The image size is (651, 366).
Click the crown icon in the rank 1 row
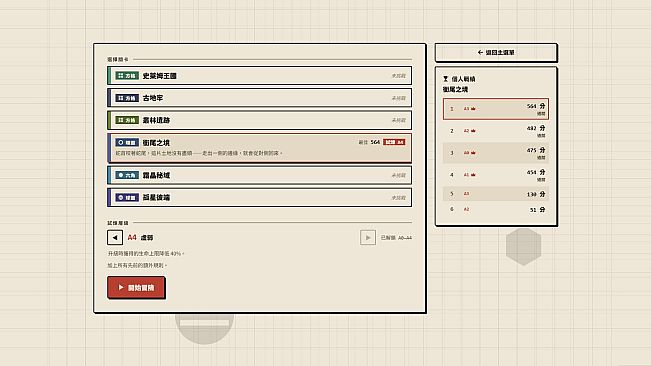coord(473,109)
